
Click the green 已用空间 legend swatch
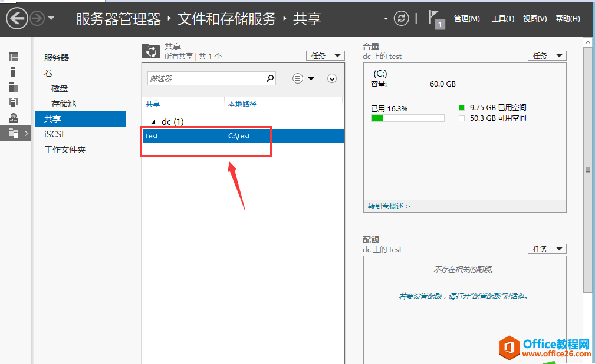click(461, 108)
